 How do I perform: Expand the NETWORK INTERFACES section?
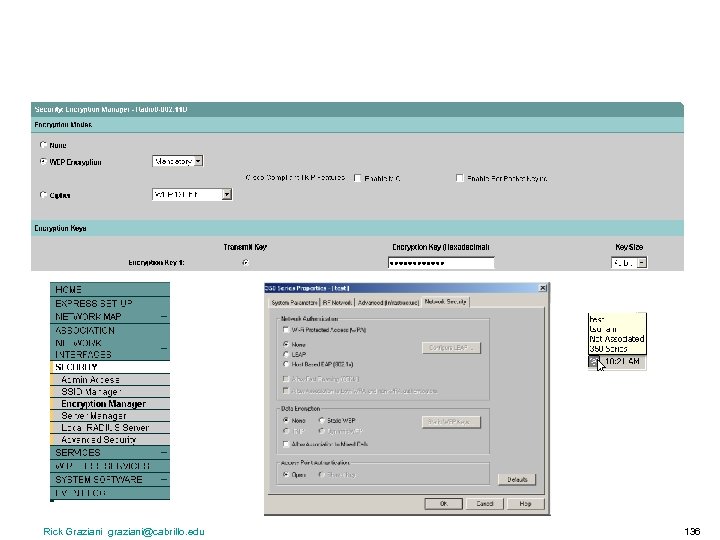coord(164,349)
